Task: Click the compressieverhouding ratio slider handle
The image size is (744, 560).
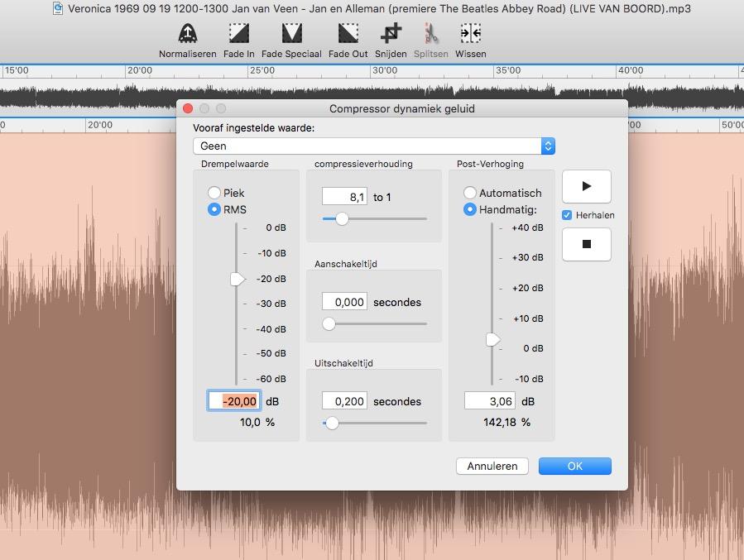Action: 341,218
